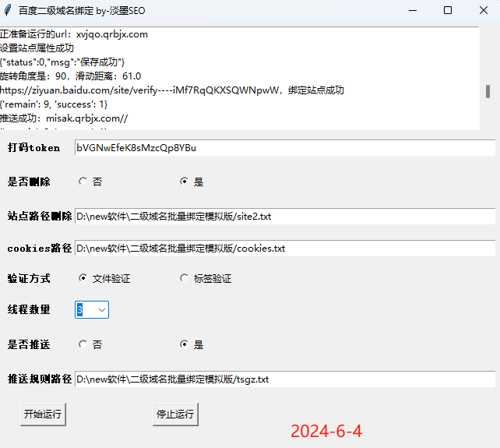Click the 打码token label
The image size is (500, 448).
(33, 148)
